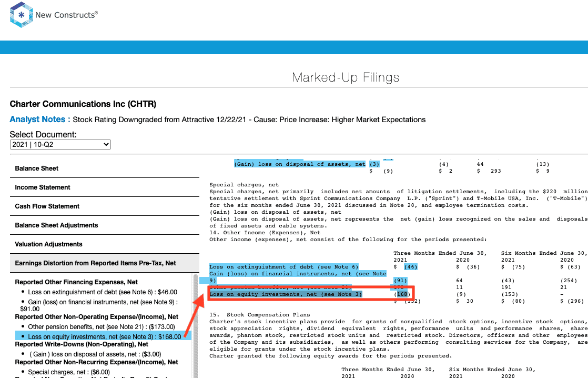Open the Cash Flow Statement section
Viewport: 588px width, 378px height.
(105, 206)
